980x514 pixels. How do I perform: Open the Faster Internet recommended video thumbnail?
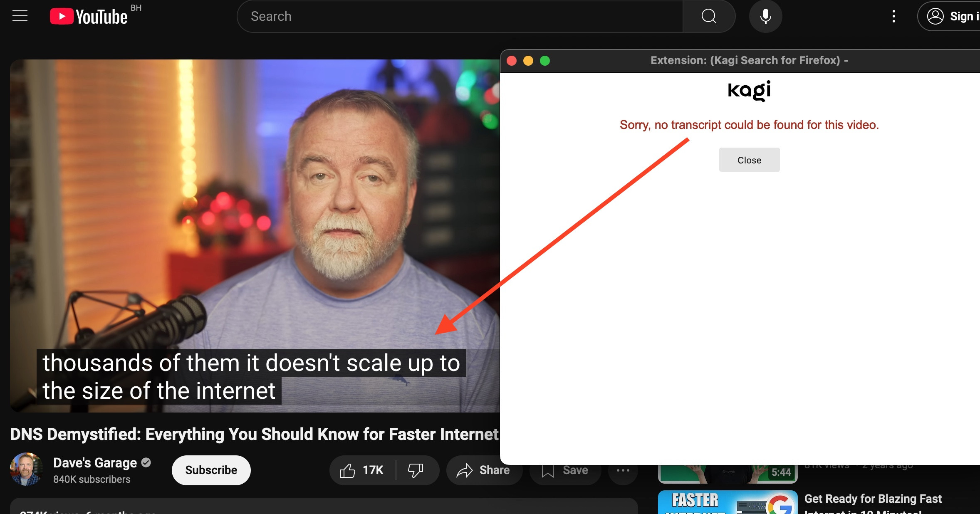click(x=728, y=502)
